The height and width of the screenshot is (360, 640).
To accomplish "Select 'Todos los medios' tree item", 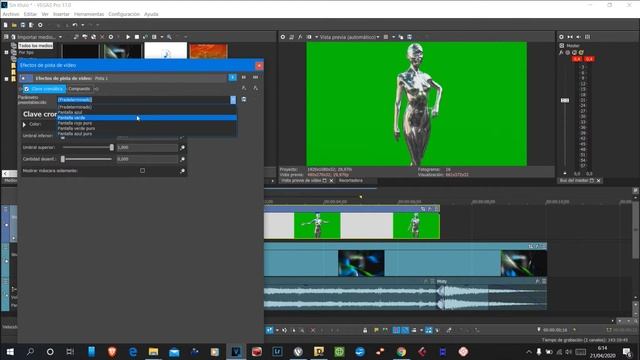I will pyautogui.click(x=35, y=46).
